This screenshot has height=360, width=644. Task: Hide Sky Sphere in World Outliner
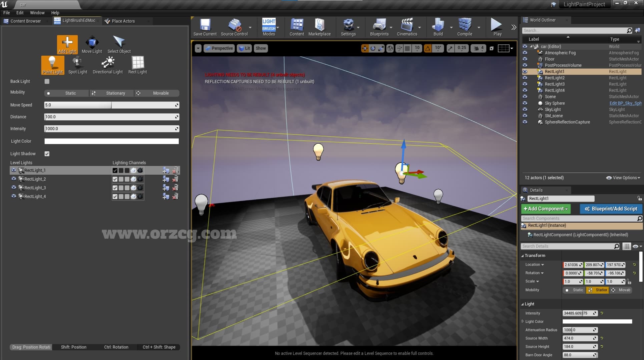pyautogui.click(x=525, y=103)
